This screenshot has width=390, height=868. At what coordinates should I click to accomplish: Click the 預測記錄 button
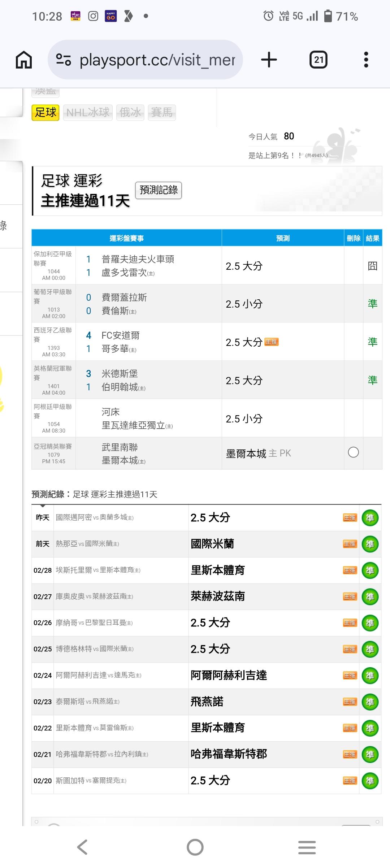tap(159, 190)
